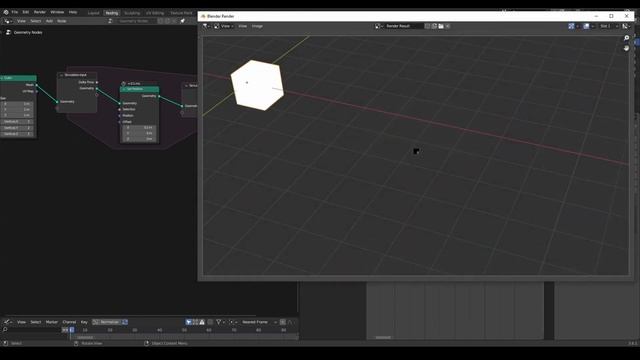Toggle the only show errors warning icon
This screenshot has height=360, width=640.
coord(202,322)
